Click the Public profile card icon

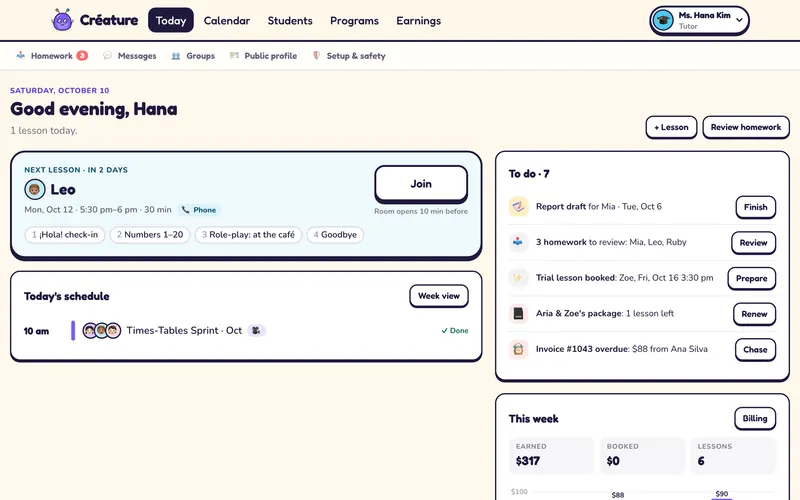[234, 55]
